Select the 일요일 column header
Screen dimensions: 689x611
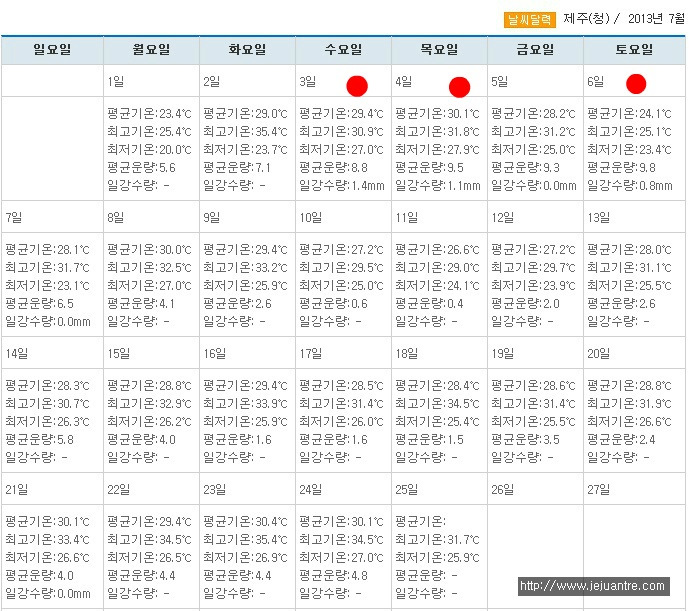coord(52,50)
